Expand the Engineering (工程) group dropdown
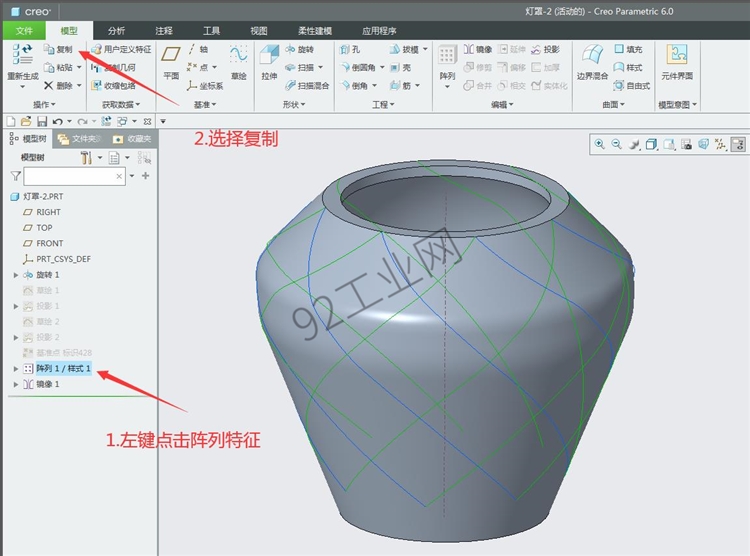The width and height of the screenshot is (750, 556). (383, 104)
